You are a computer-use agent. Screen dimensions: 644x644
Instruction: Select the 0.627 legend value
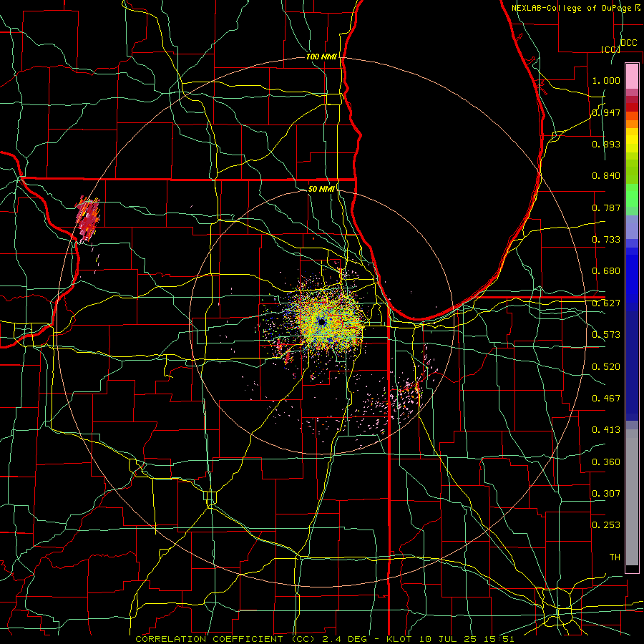pyautogui.click(x=606, y=303)
